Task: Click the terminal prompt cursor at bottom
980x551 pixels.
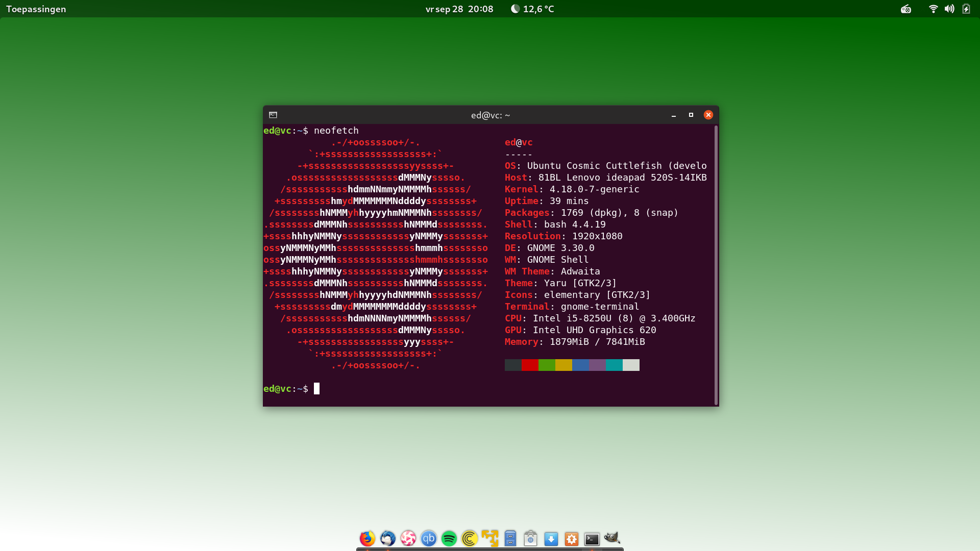Action: click(316, 389)
